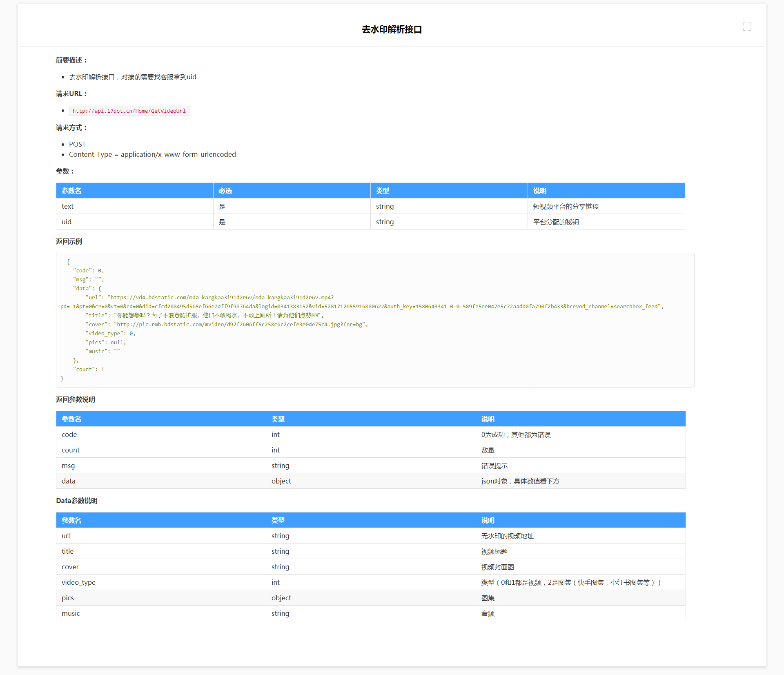Click the 图集 description cell

(x=581, y=598)
